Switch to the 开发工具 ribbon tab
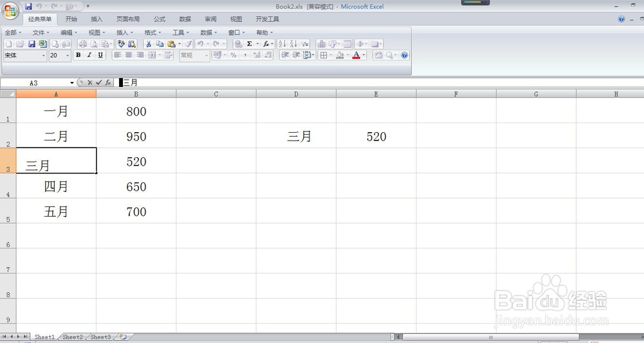644x343 pixels. click(267, 19)
